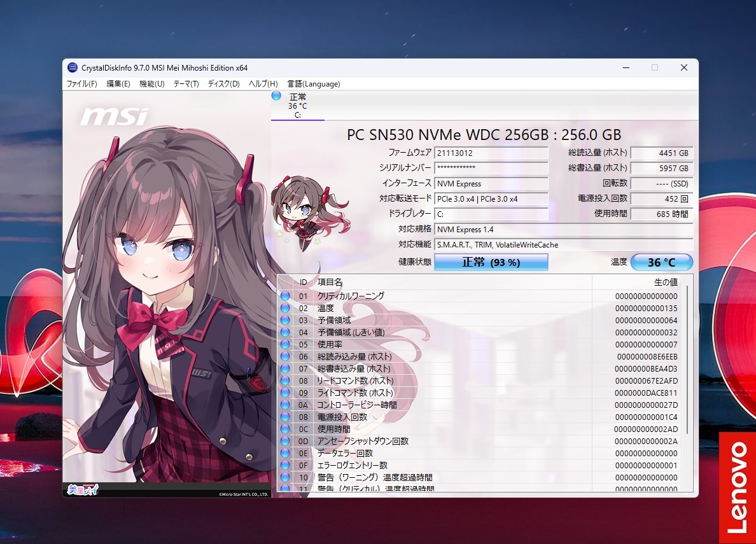Open the ディスク(D) drive selection menu
Viewport: 756px width, 544px height.
[223, 83]
